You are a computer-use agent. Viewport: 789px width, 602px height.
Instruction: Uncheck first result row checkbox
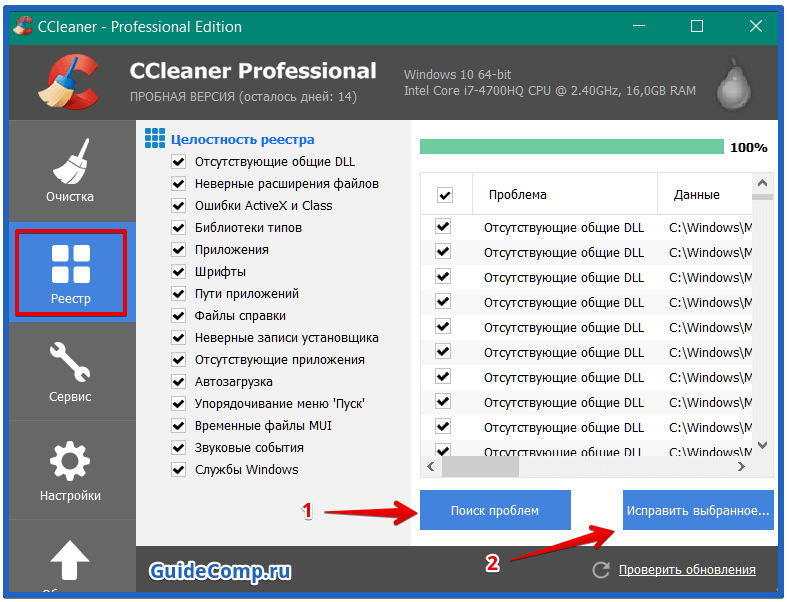(x=443, y=227)
